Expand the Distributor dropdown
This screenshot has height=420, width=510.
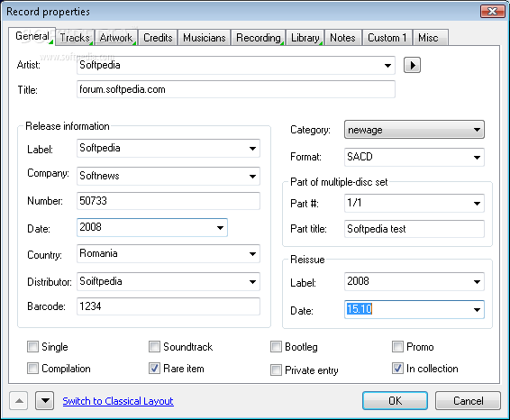pos(252,282)
